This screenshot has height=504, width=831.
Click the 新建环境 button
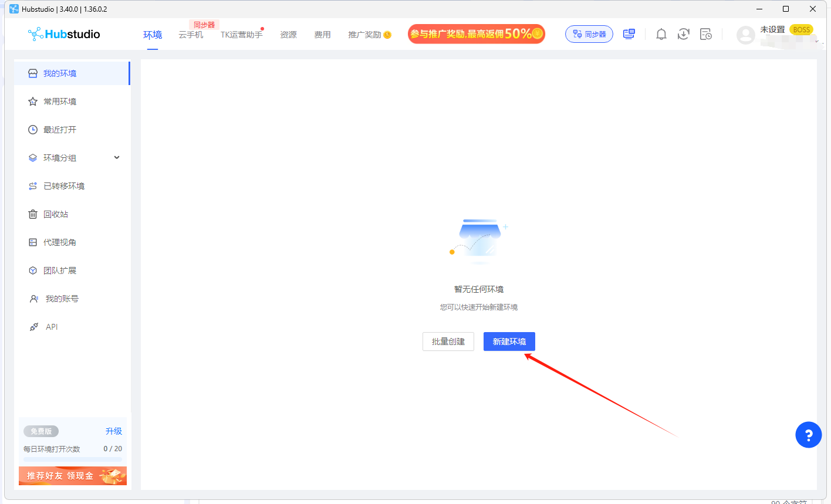click(x=509, y=341)
